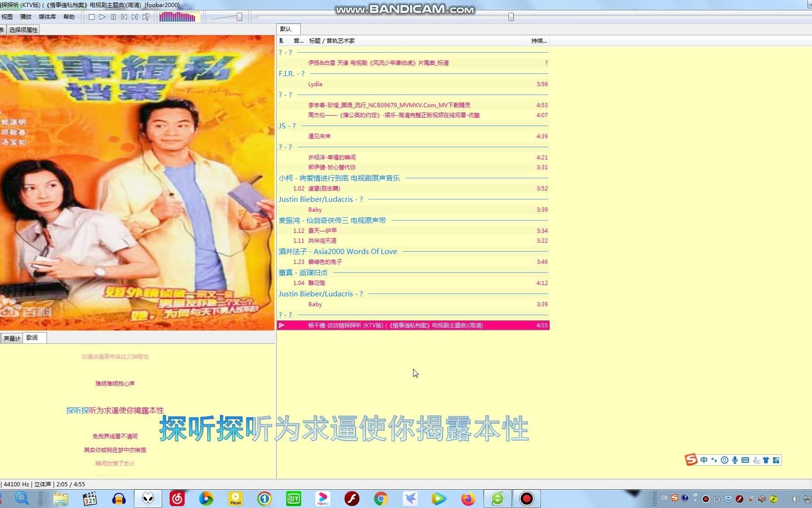The image size is (812, 508).
Task: Select the Lydia track
Action: click(x=413, y=84)
